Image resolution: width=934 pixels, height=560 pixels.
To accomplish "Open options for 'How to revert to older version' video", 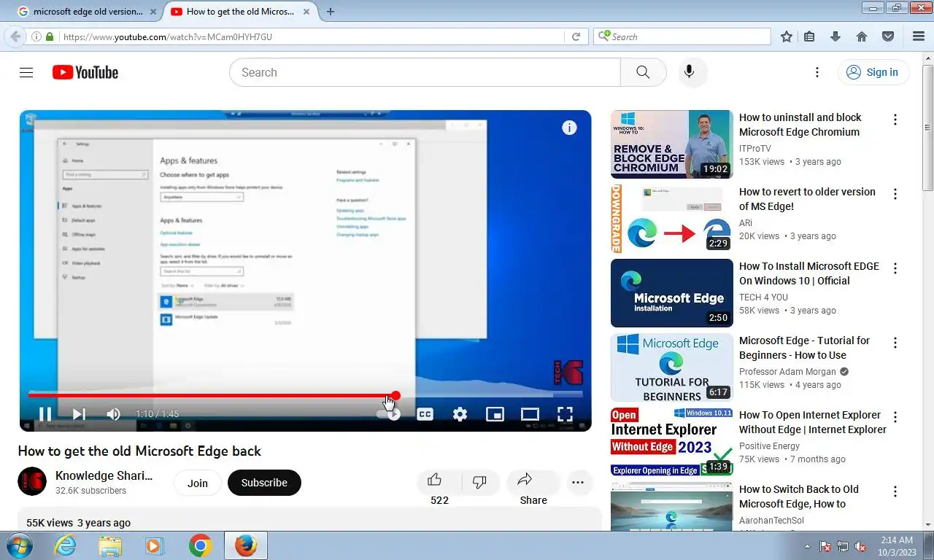I will 895,194.
